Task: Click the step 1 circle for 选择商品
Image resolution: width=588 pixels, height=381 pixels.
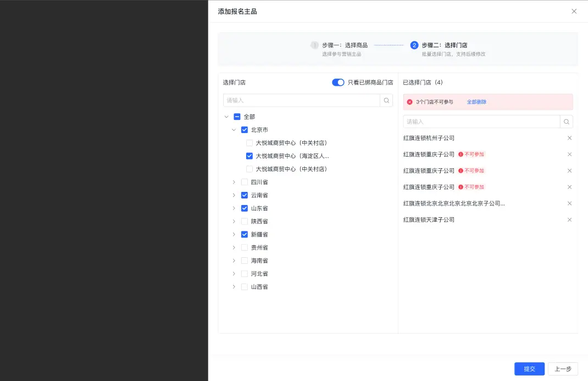Action: tap(314, 45)
